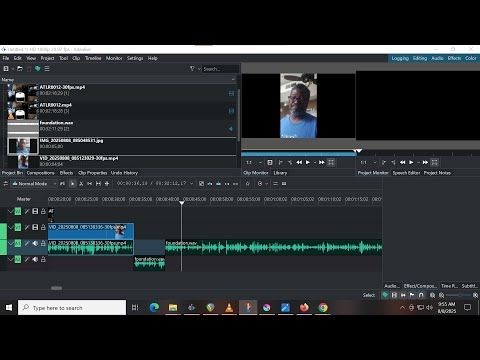The width and height of the screenshot is (480, 360).
Task: Click the favorite effects star icon
Action: pos(248,184)
